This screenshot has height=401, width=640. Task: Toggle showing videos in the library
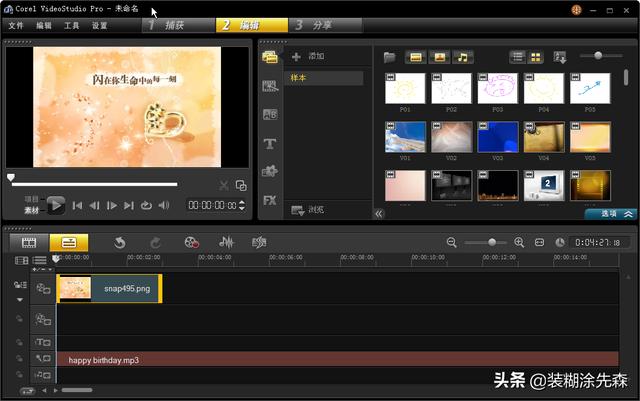(x=416, y=57)
